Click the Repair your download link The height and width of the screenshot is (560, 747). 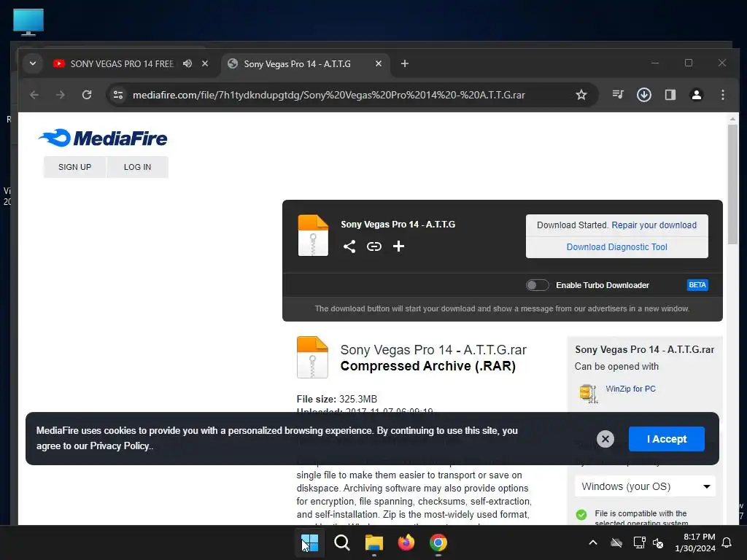point(654,225)
